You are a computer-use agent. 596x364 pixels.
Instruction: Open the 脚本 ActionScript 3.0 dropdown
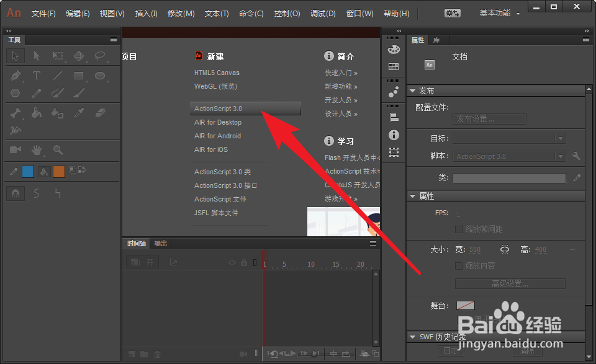click(509, 156)
